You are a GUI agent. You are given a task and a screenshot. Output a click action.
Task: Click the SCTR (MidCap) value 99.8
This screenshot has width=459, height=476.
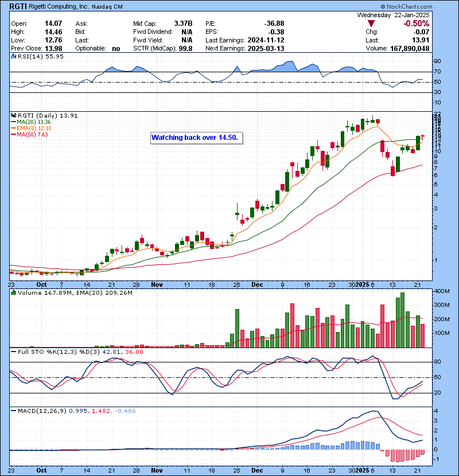185,49
